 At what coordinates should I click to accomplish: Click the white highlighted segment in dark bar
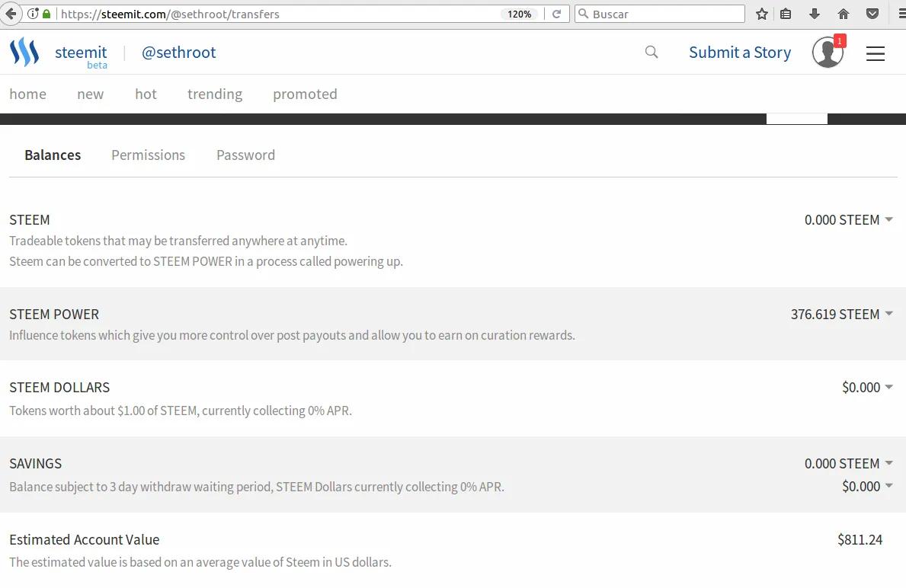pyautogui.click(x=797, y=119)
